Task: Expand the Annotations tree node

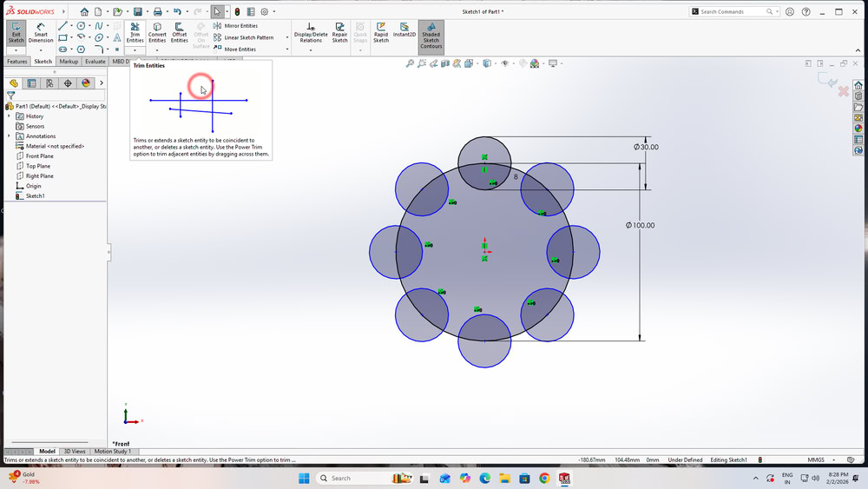Action: click(9, 136)
